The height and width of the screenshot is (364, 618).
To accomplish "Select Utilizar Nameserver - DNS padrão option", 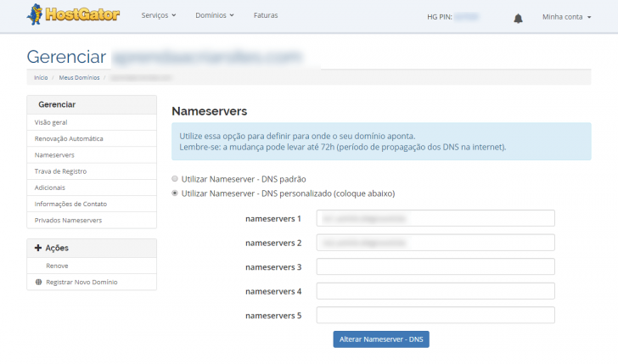I will [175, 179].
